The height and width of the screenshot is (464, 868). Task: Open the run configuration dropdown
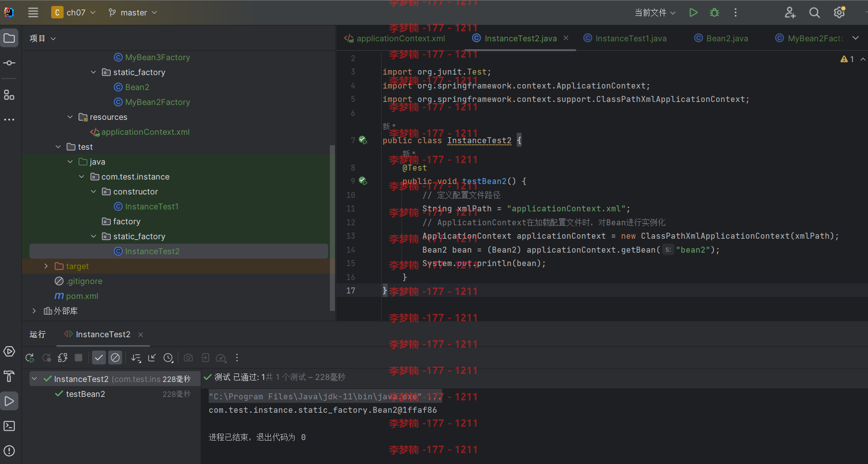point(655,12)
